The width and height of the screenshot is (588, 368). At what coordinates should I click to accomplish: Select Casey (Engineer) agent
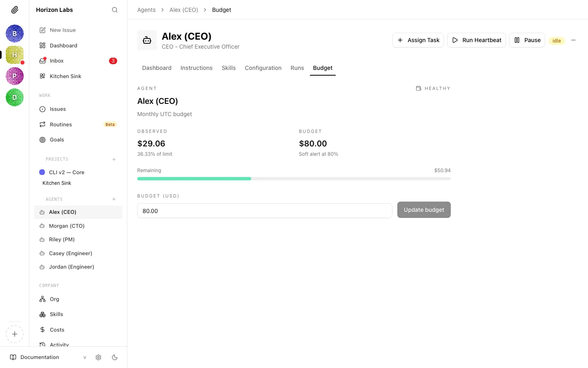(78, 253)
